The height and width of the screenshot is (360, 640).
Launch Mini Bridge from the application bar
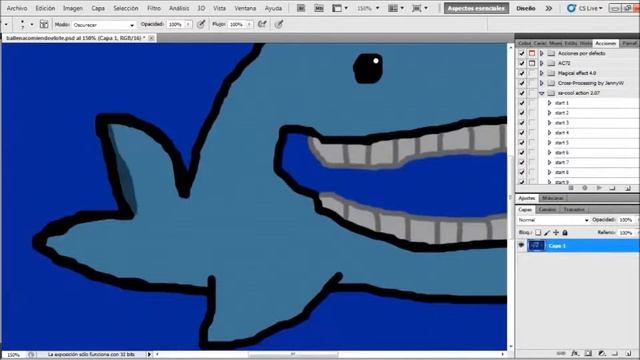319,8
